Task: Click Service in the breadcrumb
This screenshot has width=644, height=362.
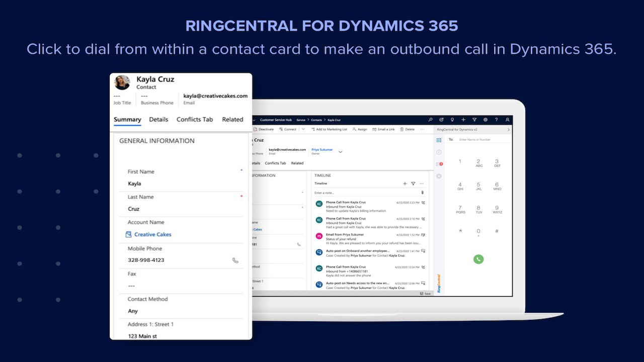Action: 301,120
